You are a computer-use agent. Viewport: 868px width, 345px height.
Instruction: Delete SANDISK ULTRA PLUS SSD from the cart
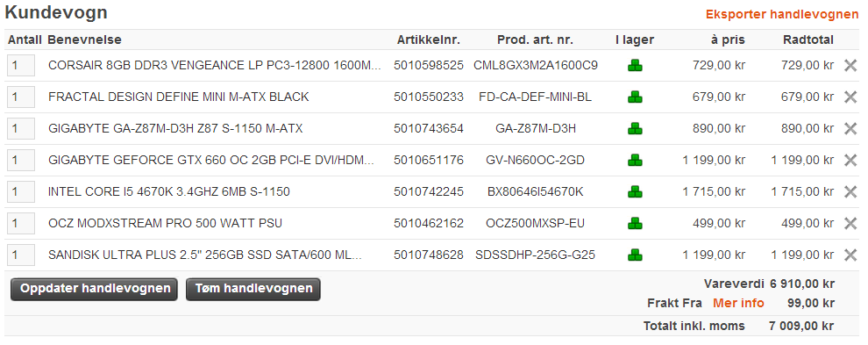pyautogui.click(x=850, y=255)
